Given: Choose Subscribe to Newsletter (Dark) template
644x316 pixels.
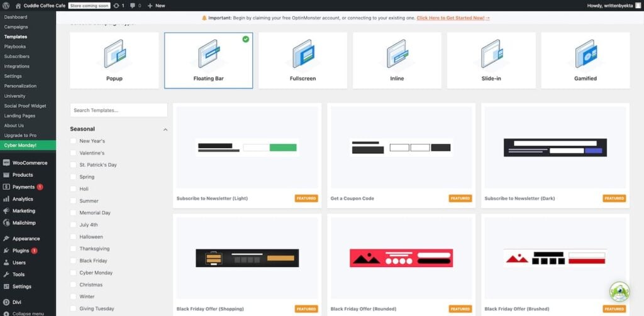Looking at the screenshot, I should coord(555,155).
